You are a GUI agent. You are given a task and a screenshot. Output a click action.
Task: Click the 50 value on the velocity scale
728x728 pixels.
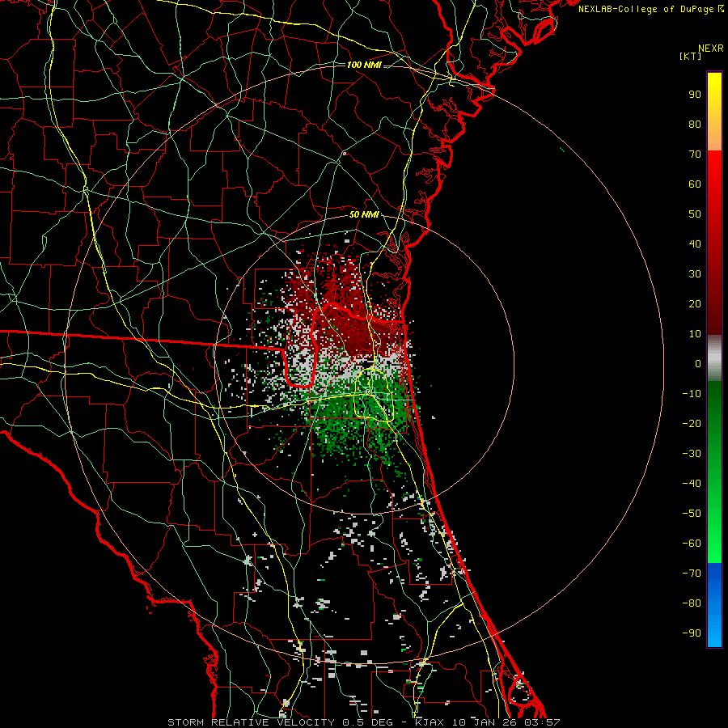[x=695, y=214]
